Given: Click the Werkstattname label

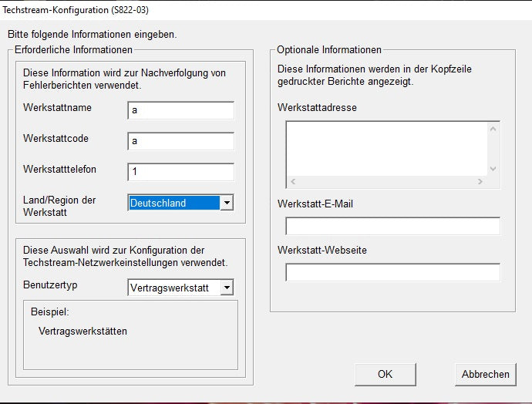Looking at the screenshot, I should [57, 107].
